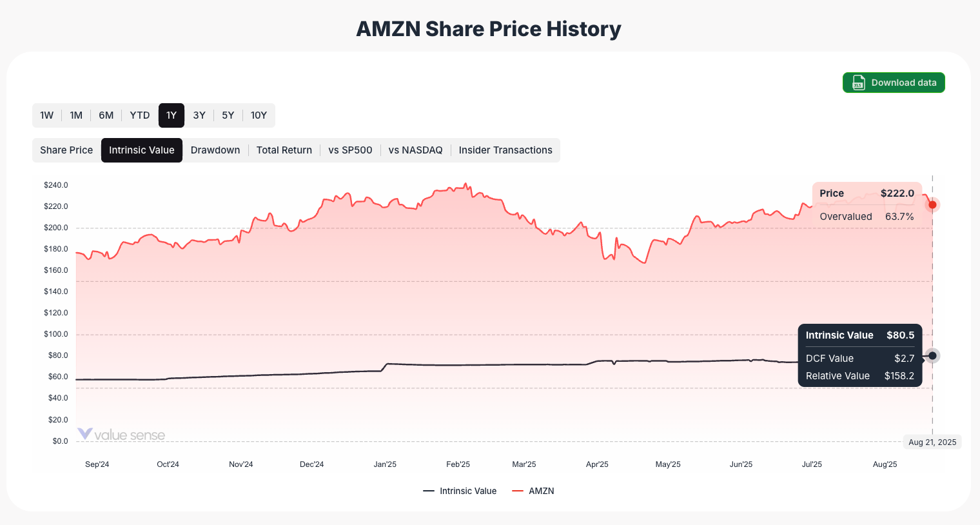Image resolution: width=980 pixels, height=525 pixels.
Task: Select the 1W time range
Action: [46, 115]
